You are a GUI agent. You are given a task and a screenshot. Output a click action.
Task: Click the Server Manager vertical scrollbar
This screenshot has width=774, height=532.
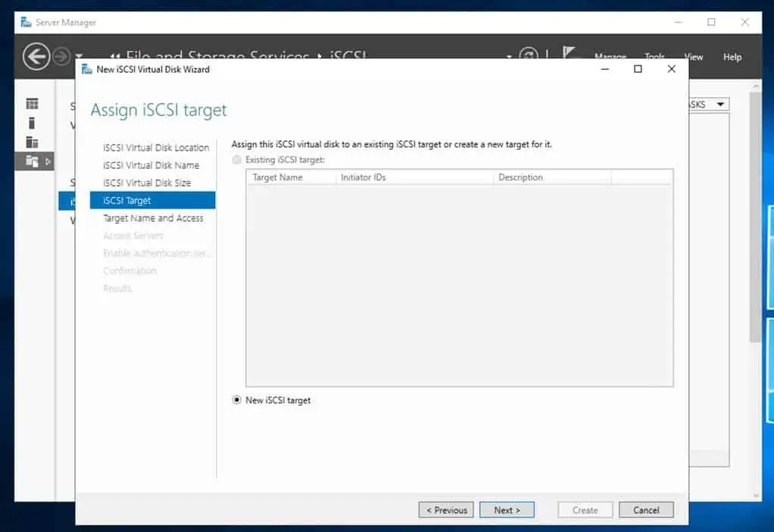755,217
